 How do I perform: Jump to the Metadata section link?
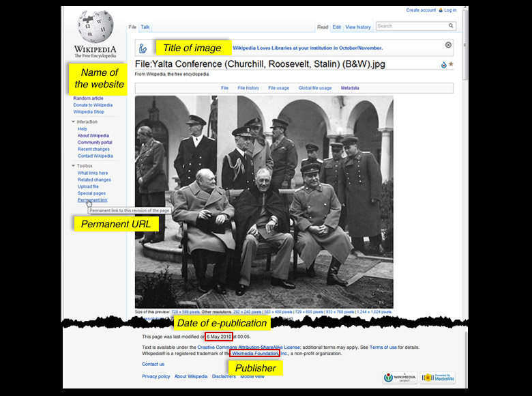(x=350, y=88)
